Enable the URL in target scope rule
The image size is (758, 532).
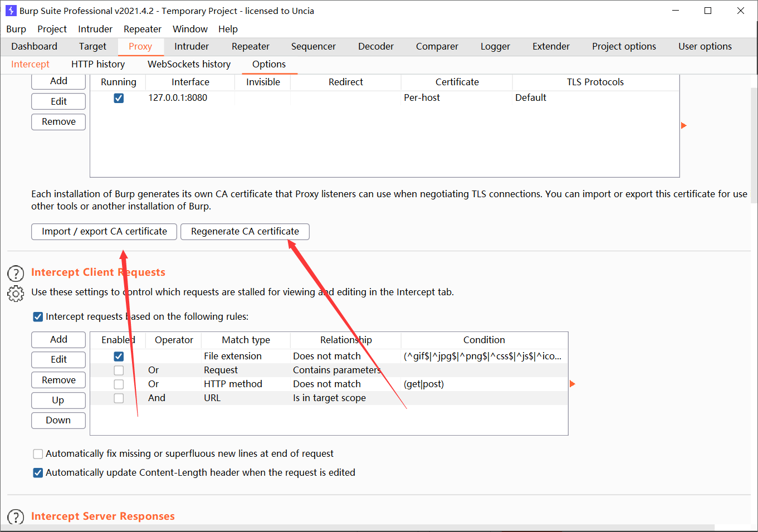point(119,398)
